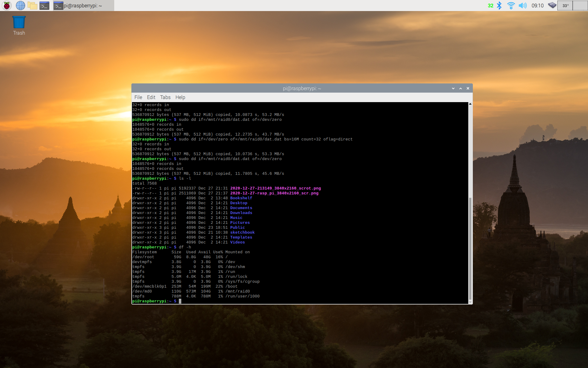588x368 pixels.
Task: Close the terminal window
Action: 468,88
